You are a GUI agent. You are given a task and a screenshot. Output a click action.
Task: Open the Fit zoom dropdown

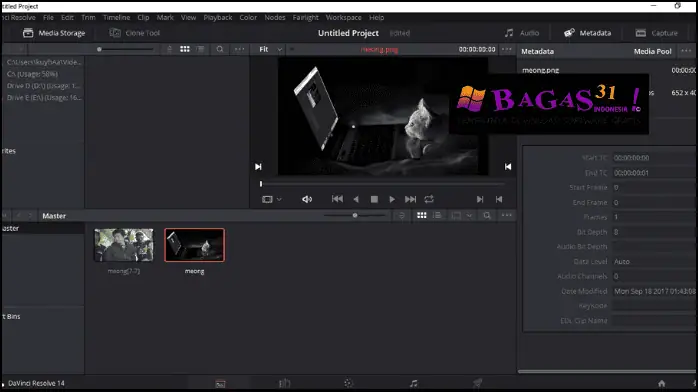[271, 49]
